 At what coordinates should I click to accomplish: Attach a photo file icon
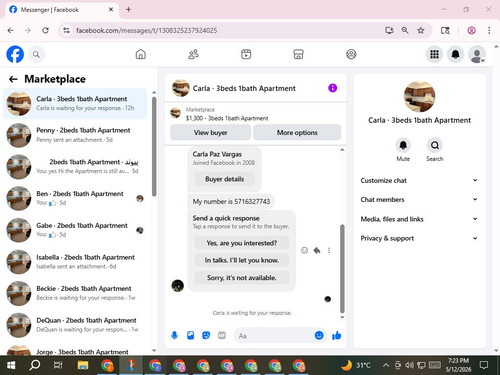tap(190, 335)
